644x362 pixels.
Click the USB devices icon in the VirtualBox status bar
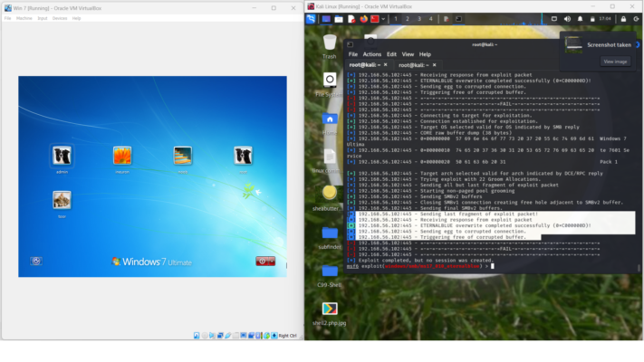228,336
